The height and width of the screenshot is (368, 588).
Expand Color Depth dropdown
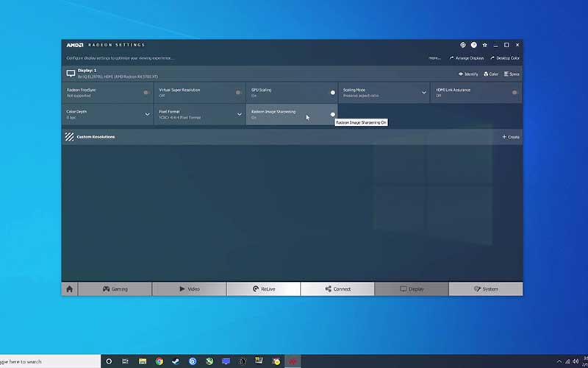[x=148, y=115]
